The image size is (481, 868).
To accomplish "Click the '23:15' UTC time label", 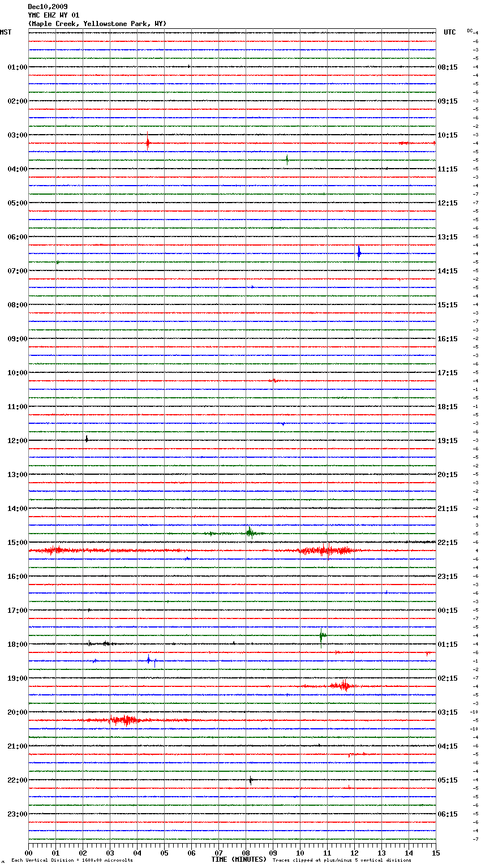I will [x=448, y=577].
